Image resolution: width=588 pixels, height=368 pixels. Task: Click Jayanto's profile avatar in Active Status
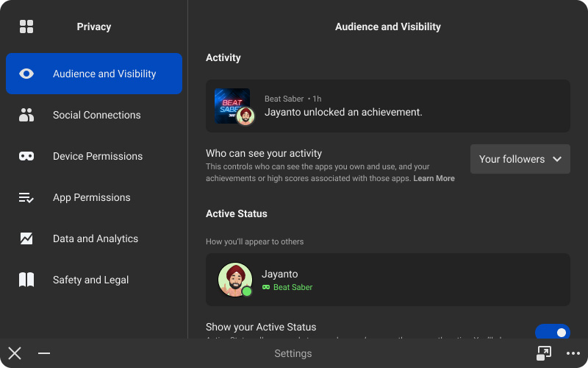[235, 280]
